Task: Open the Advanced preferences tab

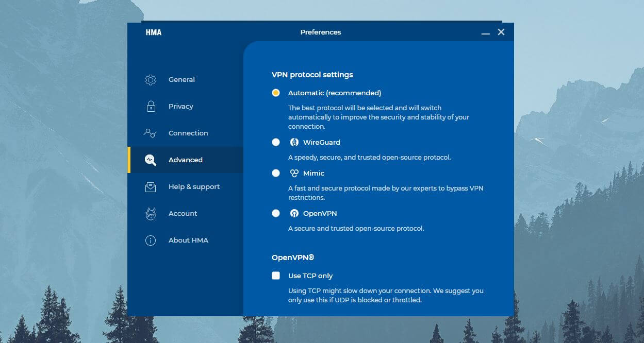Action: (186, 160)
